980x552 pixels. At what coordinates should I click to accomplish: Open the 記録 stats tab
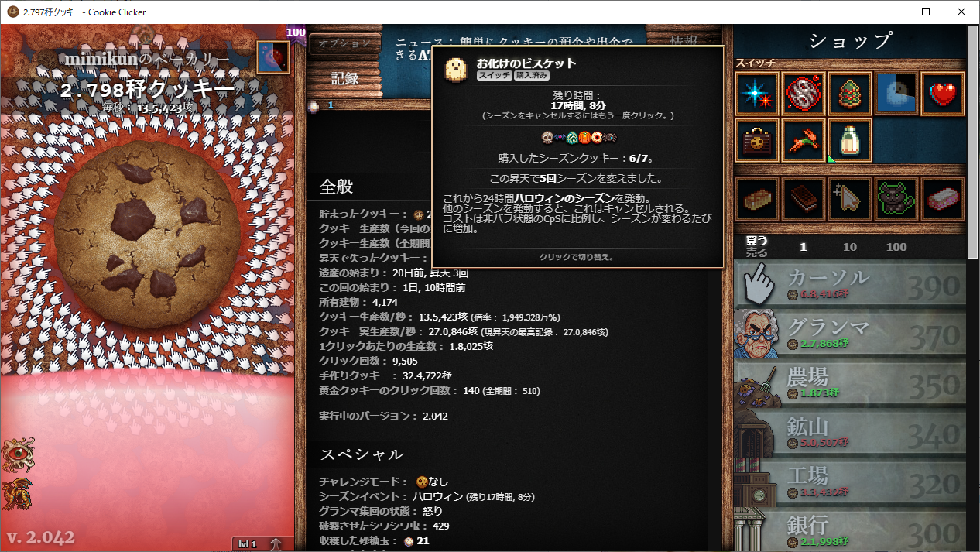344,78
